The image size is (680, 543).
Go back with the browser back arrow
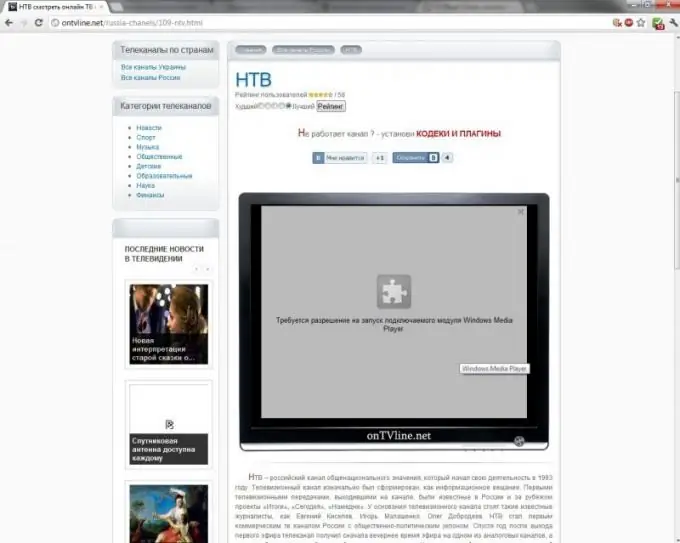[9, 23]
